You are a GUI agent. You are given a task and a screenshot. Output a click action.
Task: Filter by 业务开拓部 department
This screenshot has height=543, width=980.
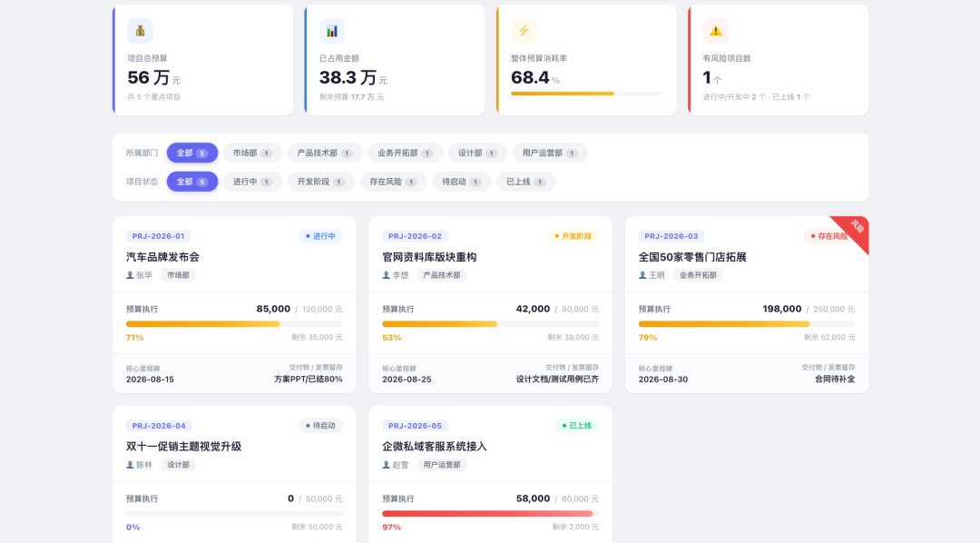tap(405, 153)
